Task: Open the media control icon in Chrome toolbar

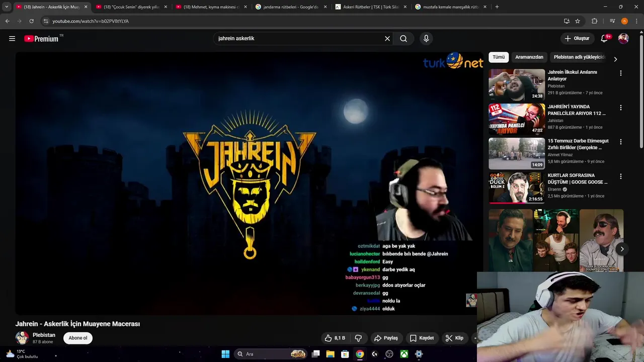Action: point(612,21)
